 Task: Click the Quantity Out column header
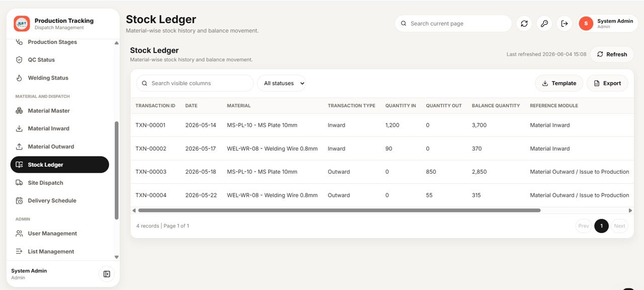click(x=444, y=106)
